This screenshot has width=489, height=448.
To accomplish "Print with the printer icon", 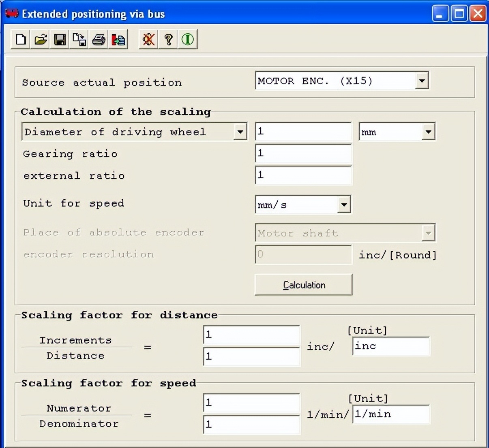I will tap(99, 40).
